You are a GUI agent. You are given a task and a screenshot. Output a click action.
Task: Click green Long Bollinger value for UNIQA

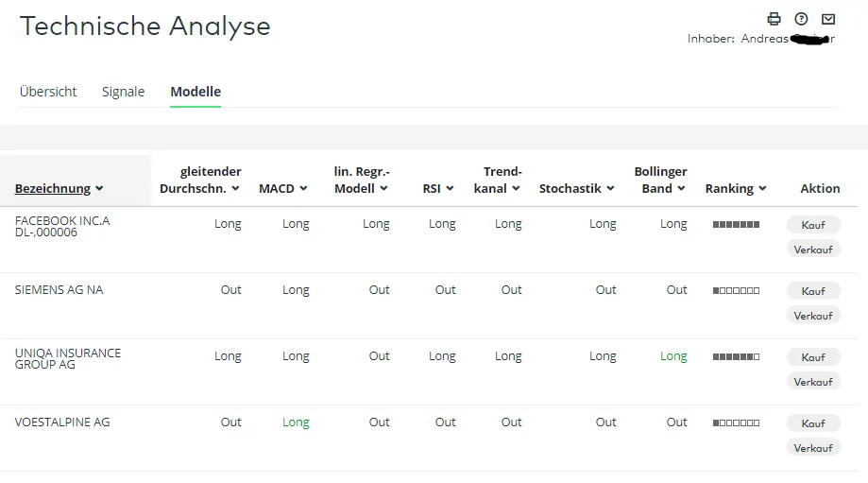673,356
